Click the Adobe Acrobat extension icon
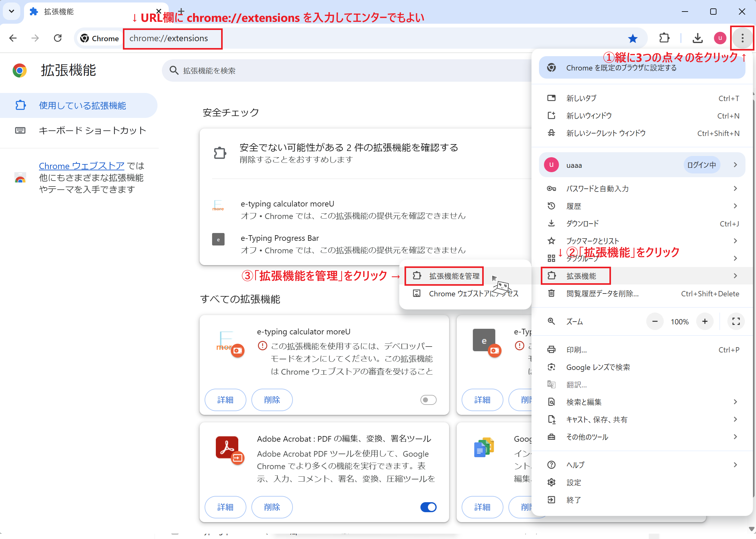This screenshot has height=539, width=756. pyautogui.click(x=227, y=447)
